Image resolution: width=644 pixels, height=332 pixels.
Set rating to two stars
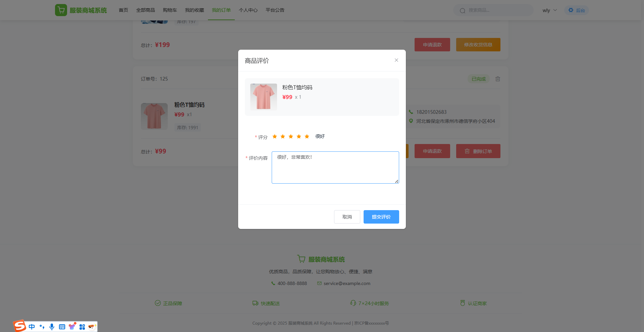point(283,136)
